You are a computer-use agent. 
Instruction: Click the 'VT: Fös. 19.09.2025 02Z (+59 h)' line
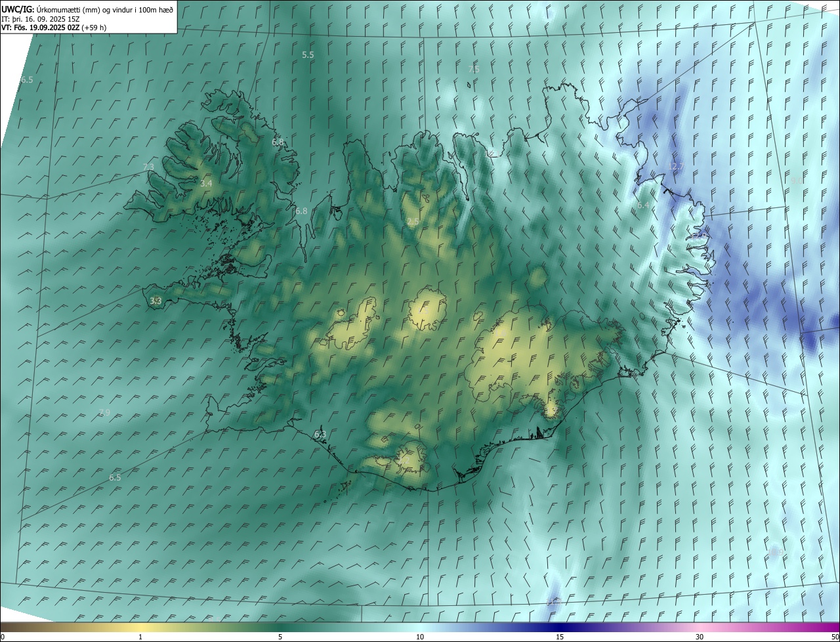pyautogui.click(x=54, y=28)
